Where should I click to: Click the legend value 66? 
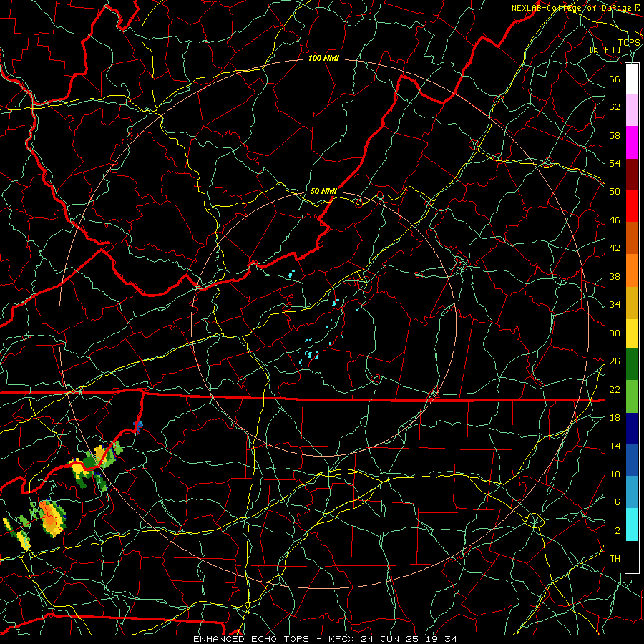click(615, 79)
